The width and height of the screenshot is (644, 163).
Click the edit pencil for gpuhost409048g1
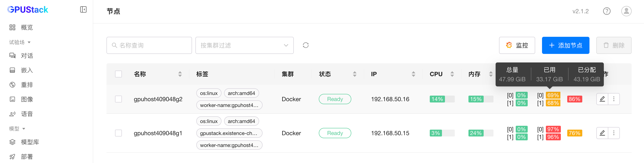pos(602,133)
